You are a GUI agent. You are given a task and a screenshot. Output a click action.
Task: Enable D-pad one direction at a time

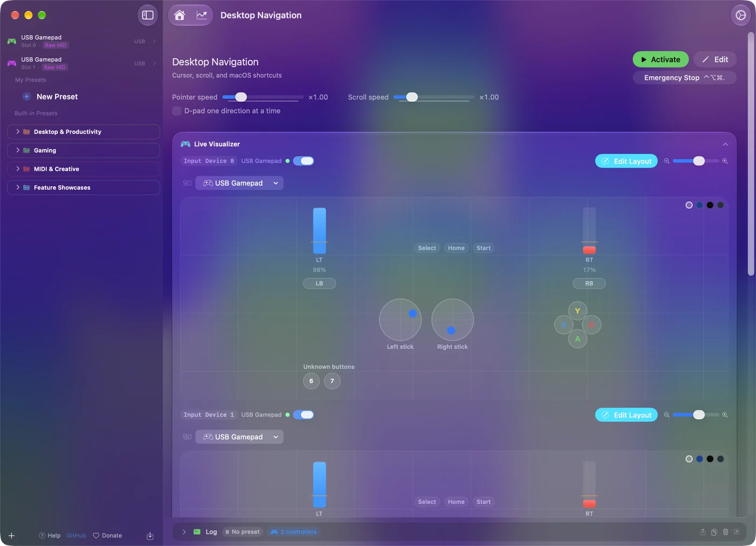pyautogui.click(x=177, y=111)
